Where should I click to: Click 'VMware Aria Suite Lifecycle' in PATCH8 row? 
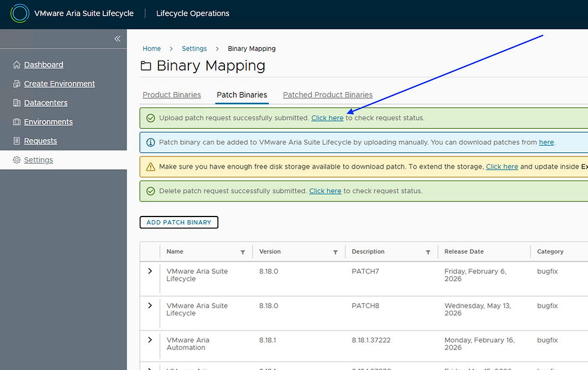point(197,309)
